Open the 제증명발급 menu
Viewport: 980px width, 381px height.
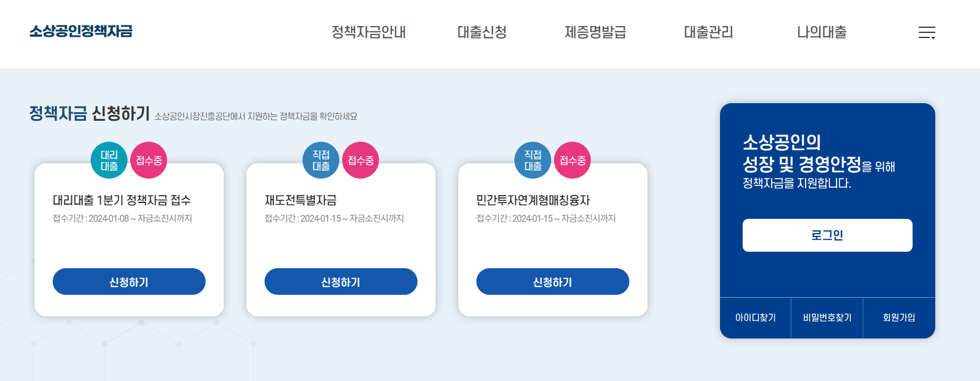tap(595, 32)
